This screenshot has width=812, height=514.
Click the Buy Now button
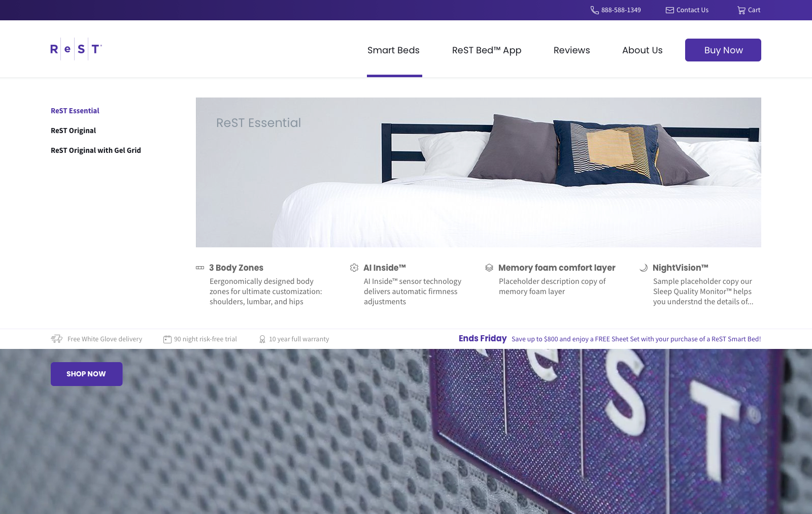723,50
